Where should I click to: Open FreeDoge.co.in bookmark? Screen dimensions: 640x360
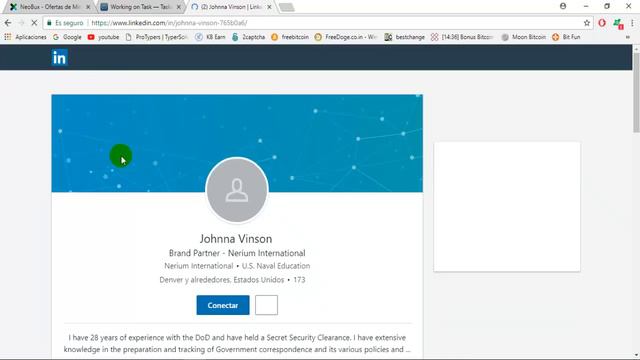point(346,37)
